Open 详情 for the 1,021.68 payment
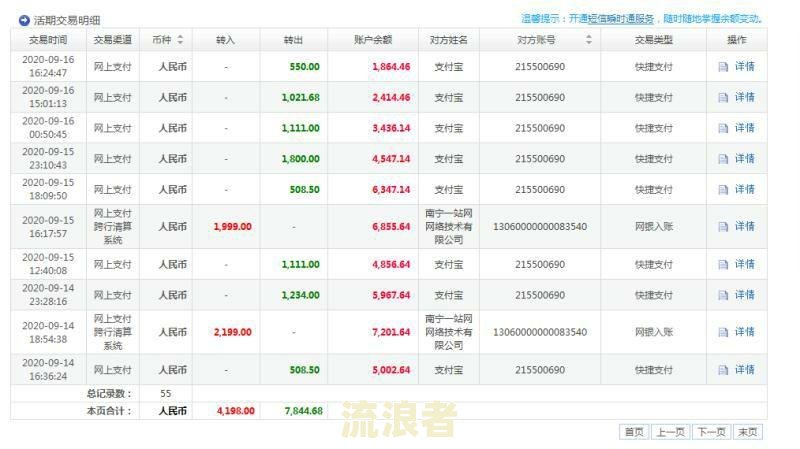 [x=744, y=97]
